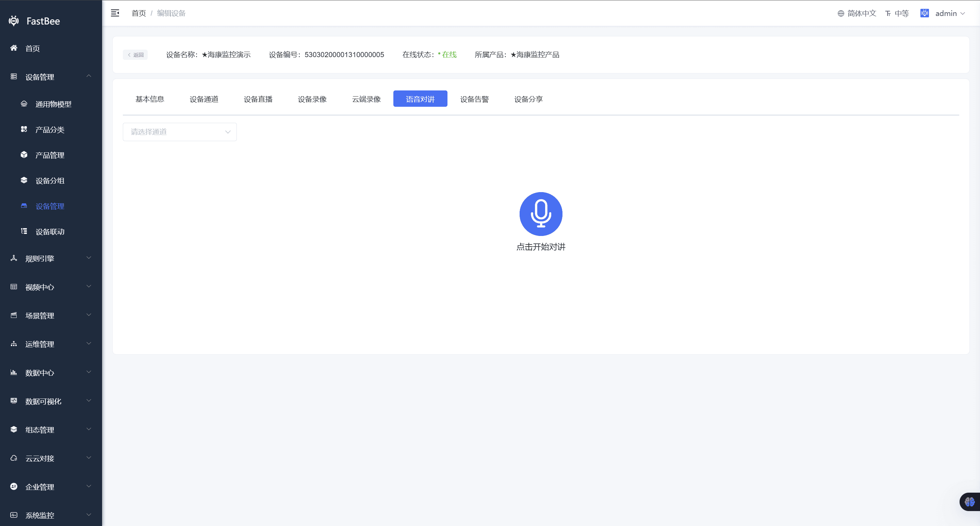Open 产品分类 sidebar item

(51, 130)
